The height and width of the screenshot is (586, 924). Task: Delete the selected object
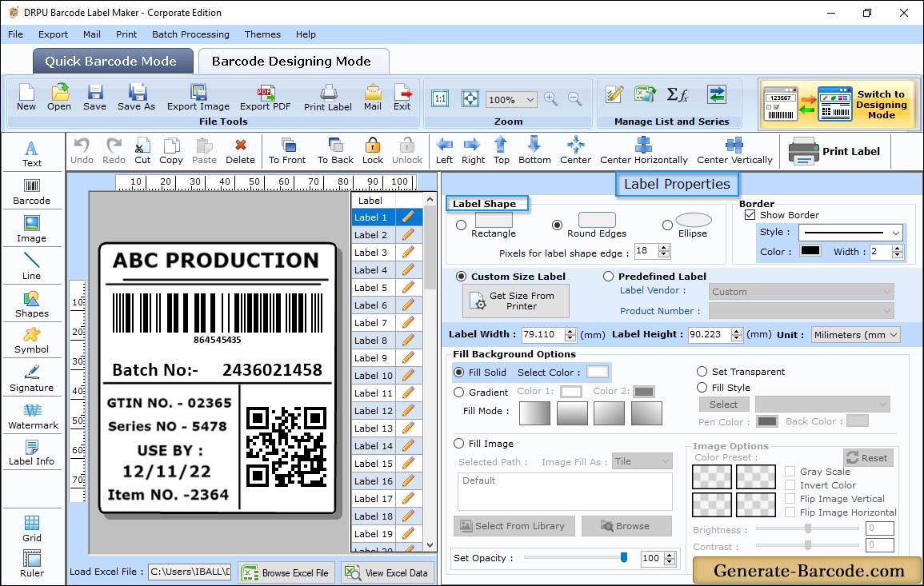[240, 151]
